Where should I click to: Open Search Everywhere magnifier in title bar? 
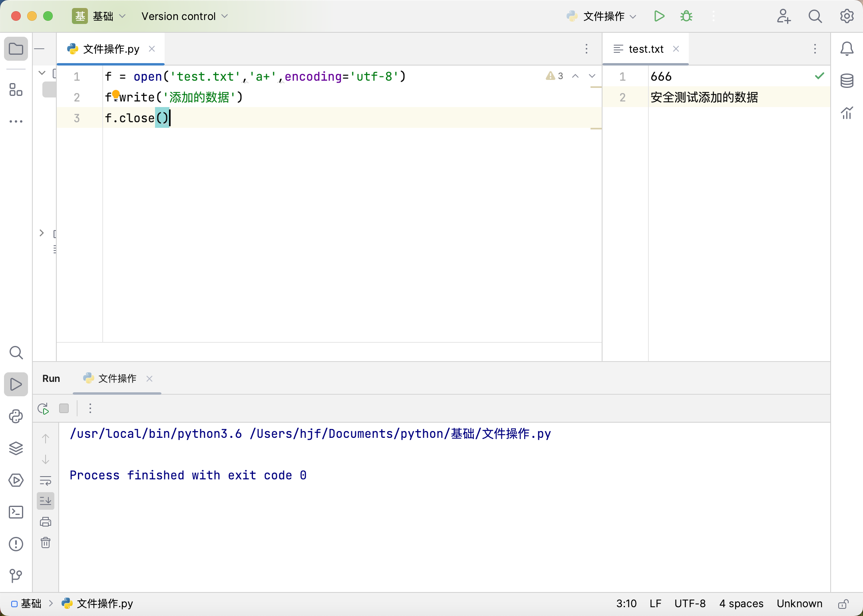[x=815, y=16]
